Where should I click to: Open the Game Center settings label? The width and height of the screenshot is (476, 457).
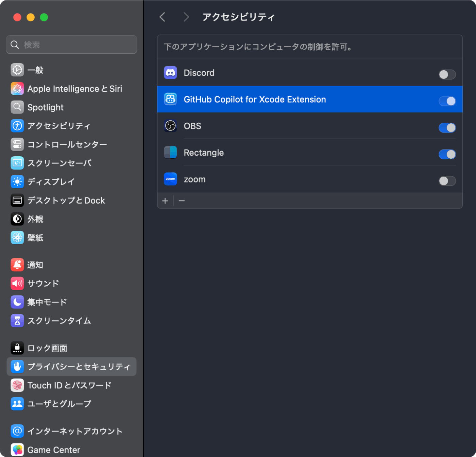tap(54, 450)
